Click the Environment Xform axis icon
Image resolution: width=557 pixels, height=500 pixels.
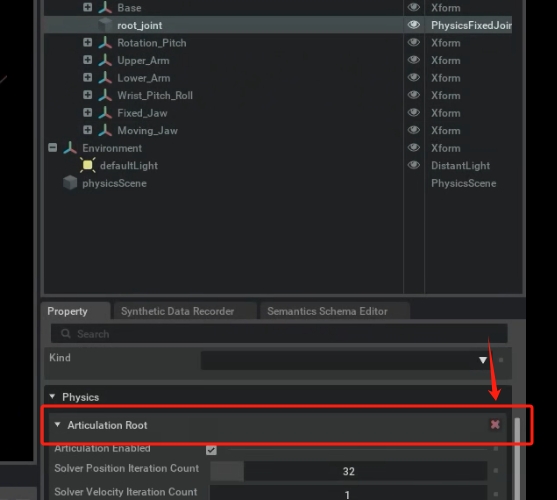tap(70, 148)
